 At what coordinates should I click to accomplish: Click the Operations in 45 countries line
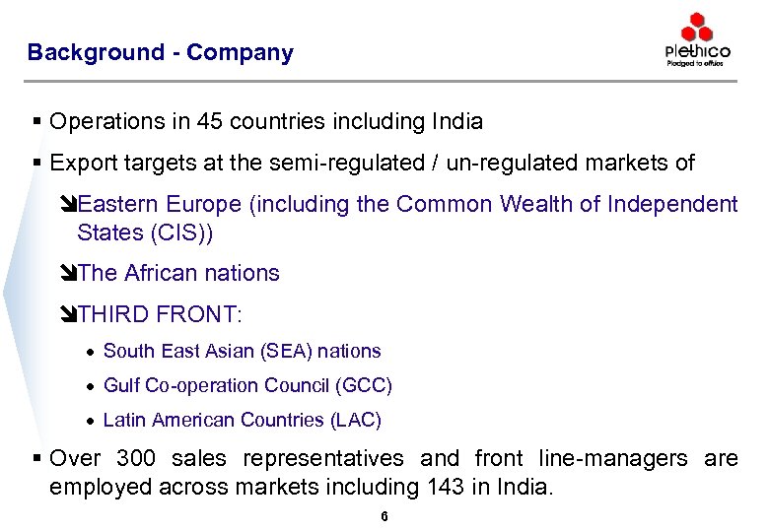[266, 122]
